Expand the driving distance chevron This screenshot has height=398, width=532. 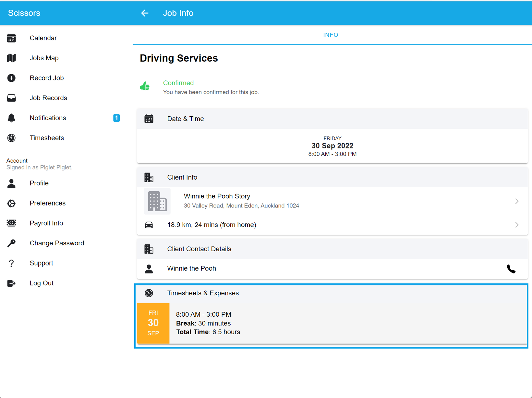[517, 225]
